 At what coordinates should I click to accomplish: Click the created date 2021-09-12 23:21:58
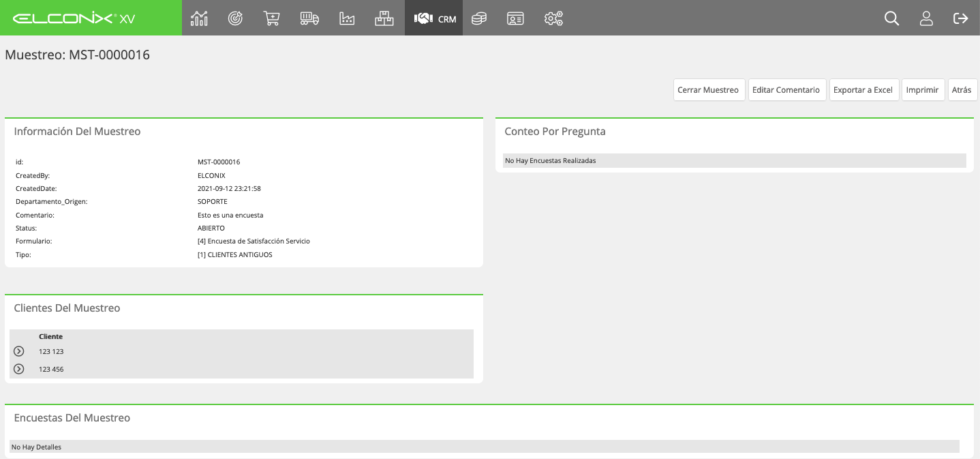tap(229, 189)
